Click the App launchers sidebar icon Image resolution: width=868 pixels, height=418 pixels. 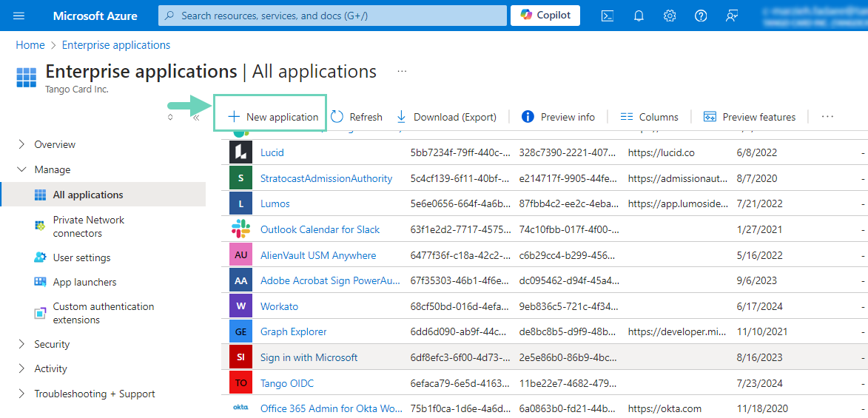point(40,282)
